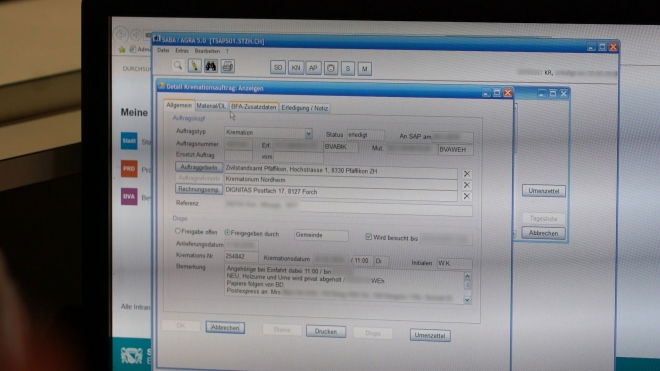This screenshot has width=660, height=371.
Task: Clear the Auftraggeber/in entry with its X
Action: tap(466, 174)
